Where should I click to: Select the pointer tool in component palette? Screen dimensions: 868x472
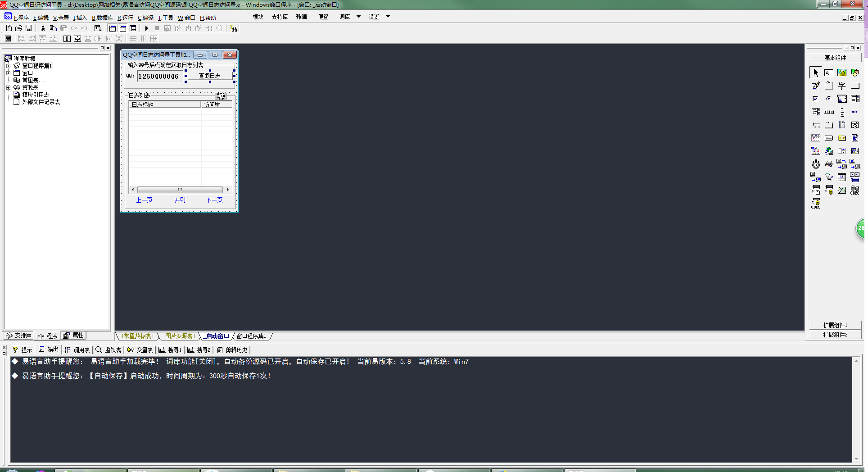point(816,73)
